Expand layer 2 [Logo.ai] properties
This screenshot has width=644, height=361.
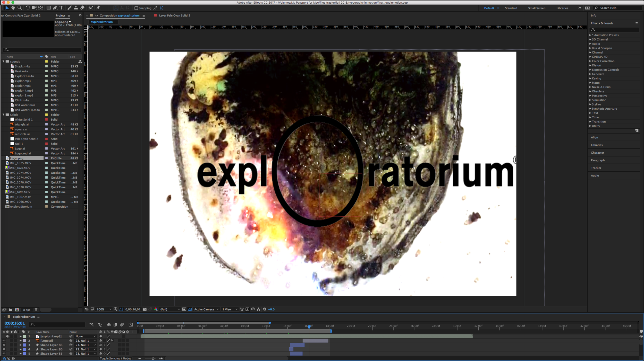(x=20, y=341)
